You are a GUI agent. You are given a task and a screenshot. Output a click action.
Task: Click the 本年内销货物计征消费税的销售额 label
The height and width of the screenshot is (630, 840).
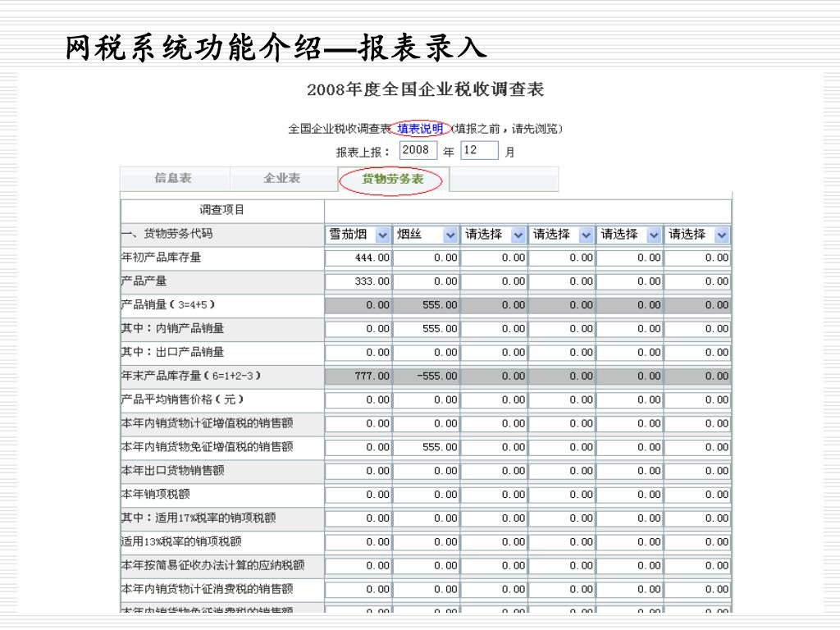click(207, 589)
